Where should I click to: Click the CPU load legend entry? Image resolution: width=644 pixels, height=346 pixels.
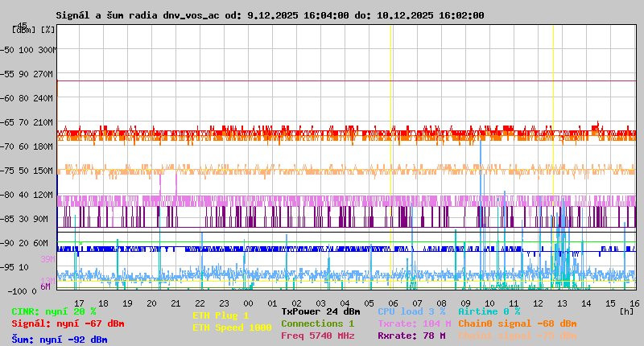point(411,311)
